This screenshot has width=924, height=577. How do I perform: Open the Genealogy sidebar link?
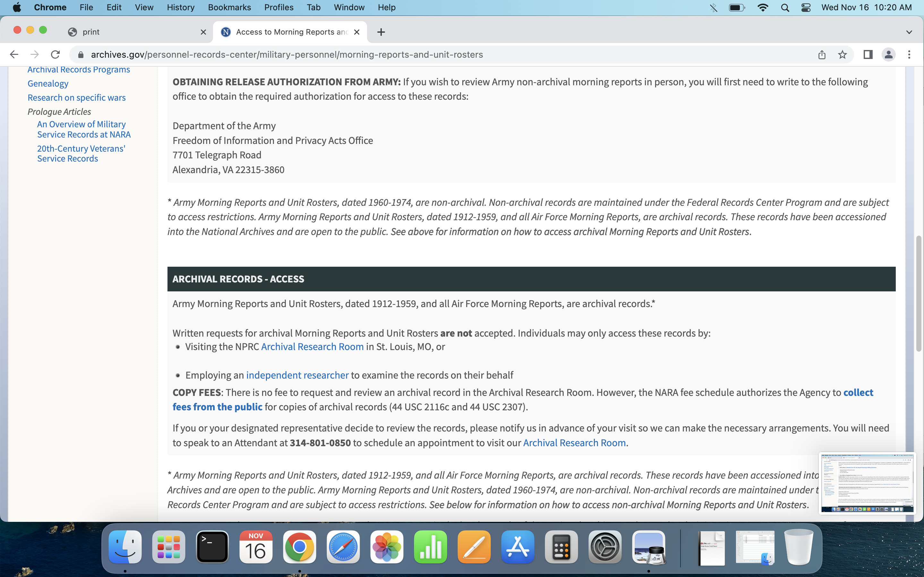(48, 84)
